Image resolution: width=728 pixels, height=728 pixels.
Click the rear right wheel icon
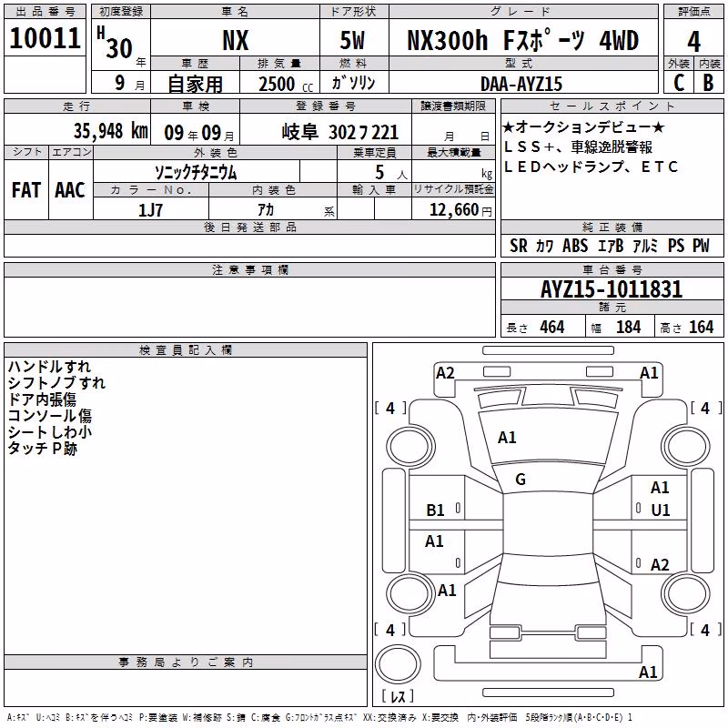click(x=685, y=593)
